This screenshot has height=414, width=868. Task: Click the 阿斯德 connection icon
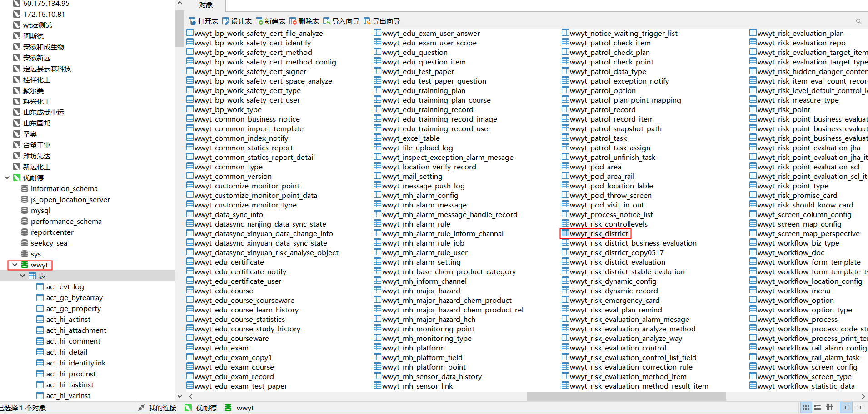point(17,36)
